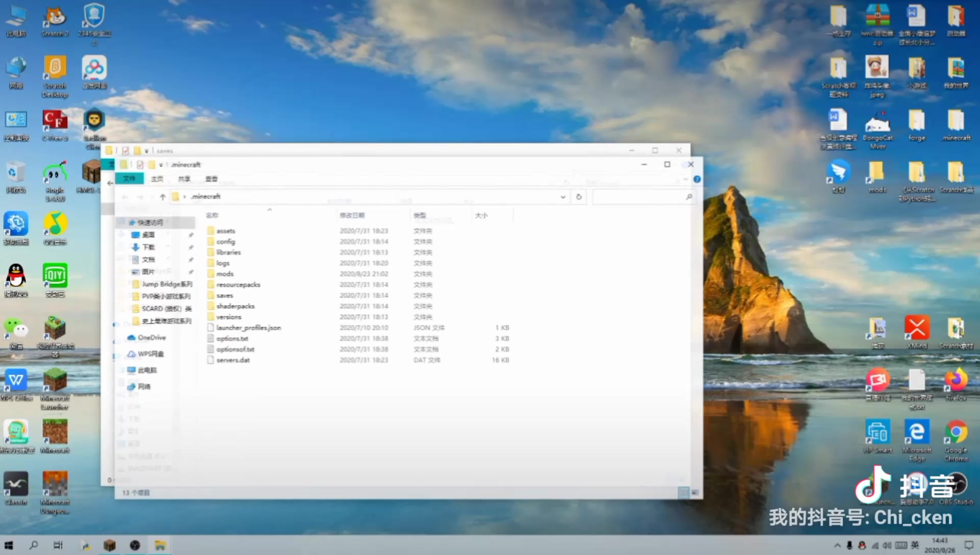Click the search magnifier in Explorer
The width and height of the screenshot is (980, 555).
click(689, 197)
